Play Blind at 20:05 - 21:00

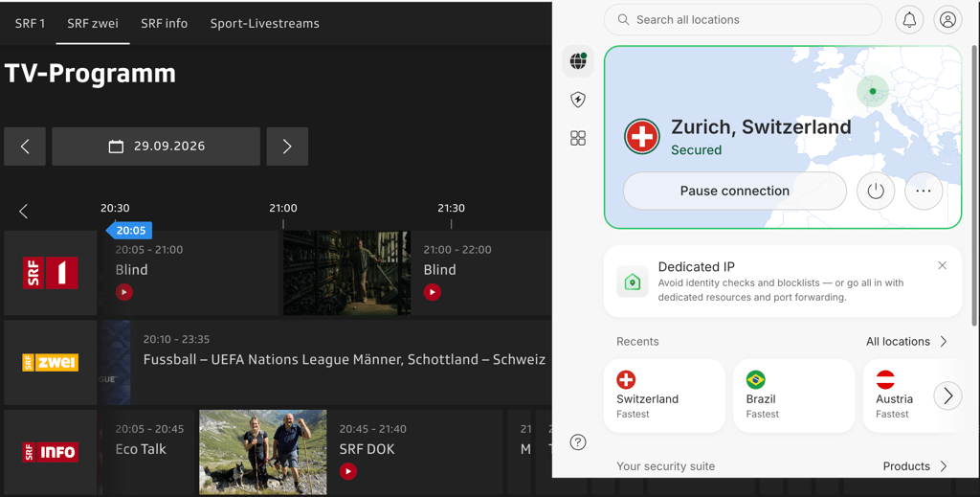pyautogui.click(x=123, y=292)
